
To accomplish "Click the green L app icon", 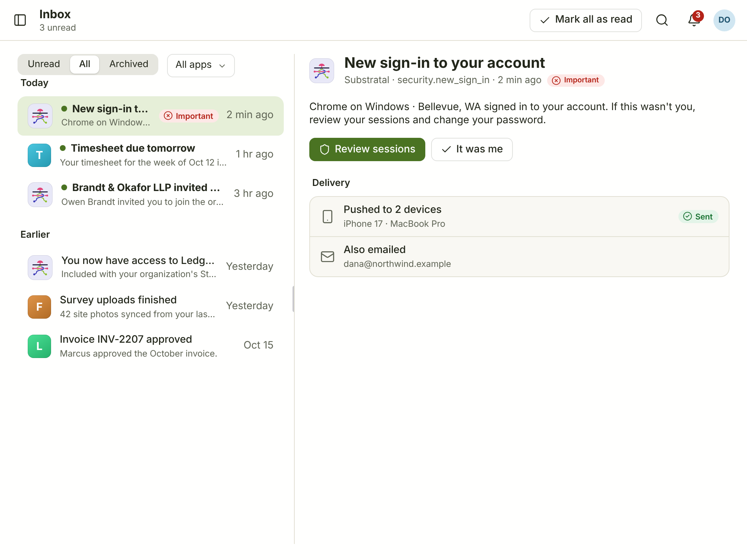I will pos(39,346).
